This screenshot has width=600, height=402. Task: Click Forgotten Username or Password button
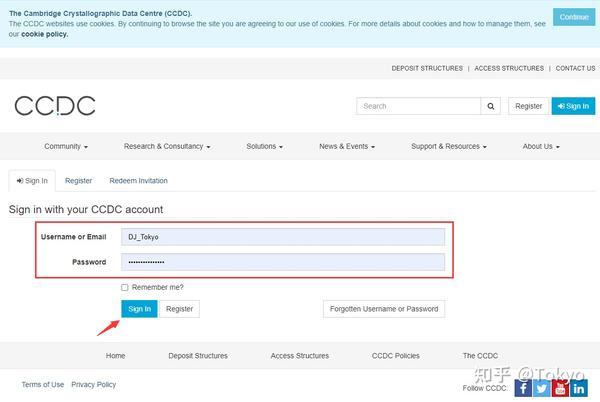click(384, 309)
